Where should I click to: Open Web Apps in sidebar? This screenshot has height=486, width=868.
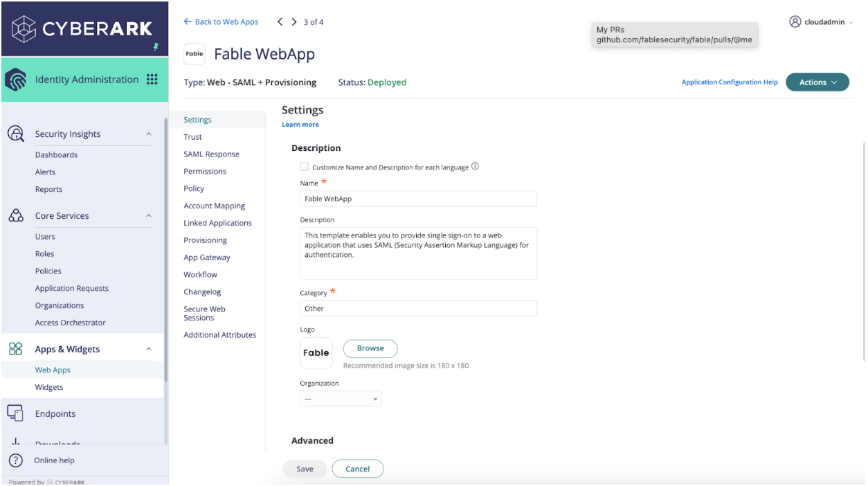click(x=53, y=370)
